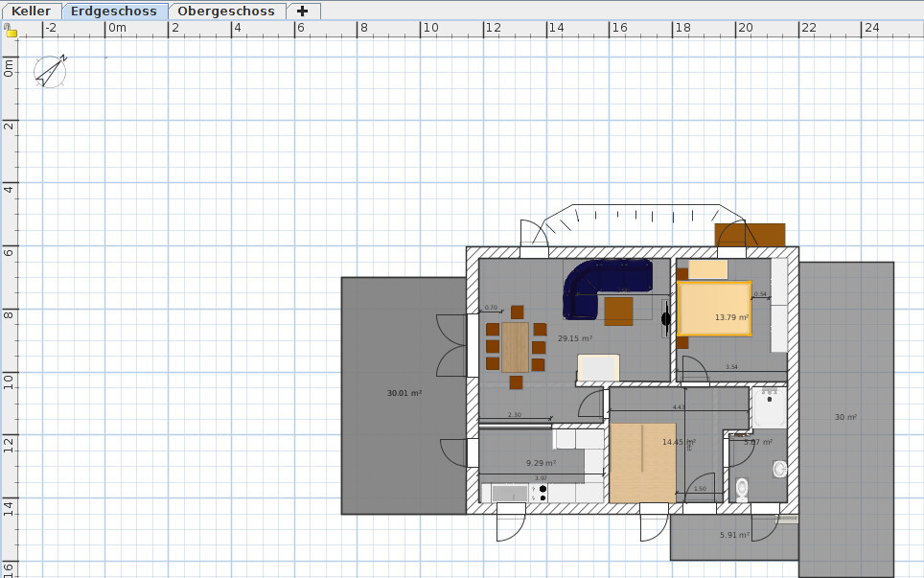Select the brown cabinet outside top wall
This screenshot has height=578, width=924.
pos(750,235)
